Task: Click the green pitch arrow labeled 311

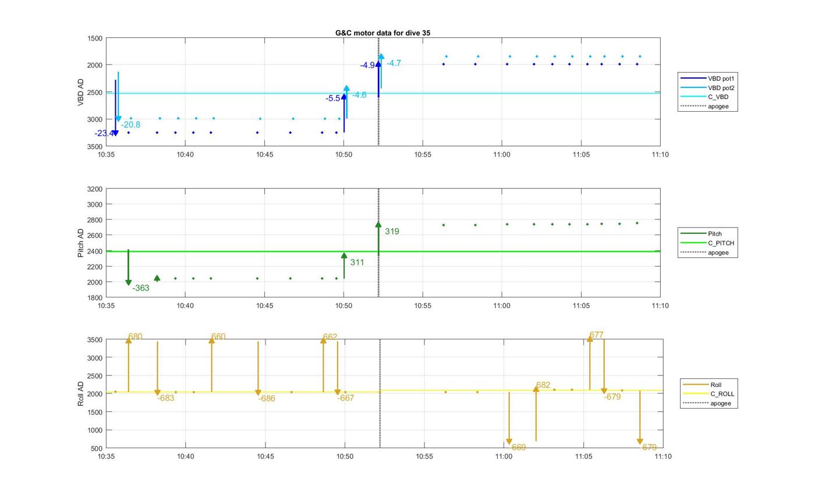Action: [344, 266]
